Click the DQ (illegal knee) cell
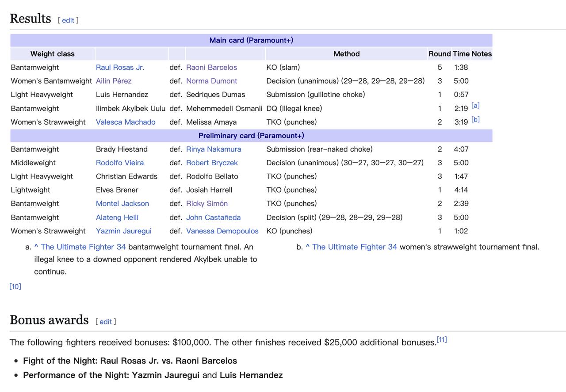 click(x=347, y=108)
